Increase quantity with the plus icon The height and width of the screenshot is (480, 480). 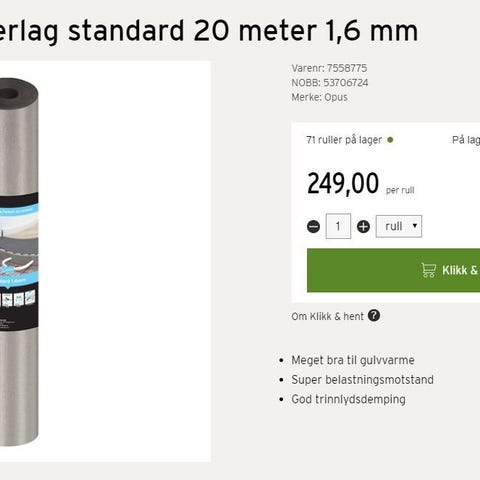pos(363,227)
